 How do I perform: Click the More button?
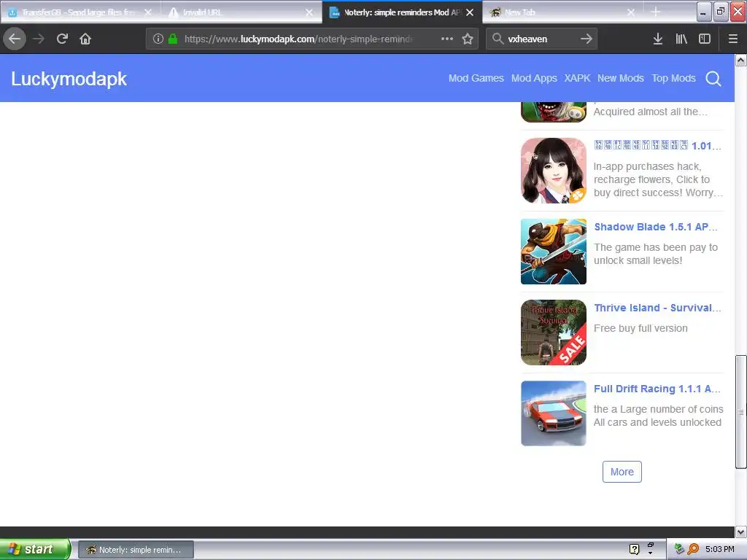[622, 472]
